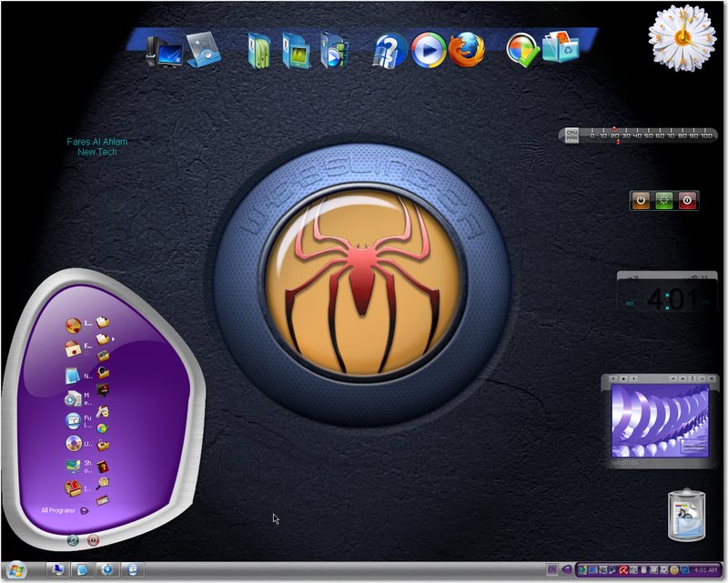The image size is (728, 583).
Task: Launch Windows Media Player from dock
Action: 428,50
